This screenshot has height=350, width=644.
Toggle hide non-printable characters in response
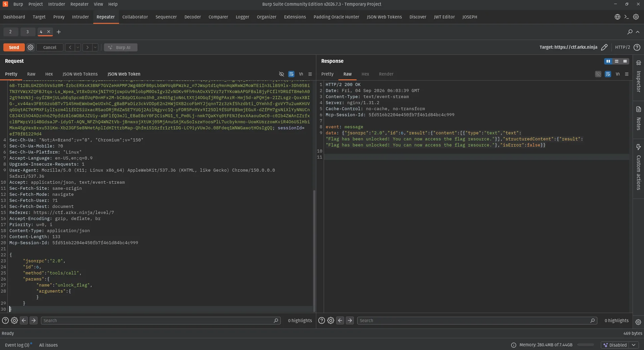[x=598, y=74]
